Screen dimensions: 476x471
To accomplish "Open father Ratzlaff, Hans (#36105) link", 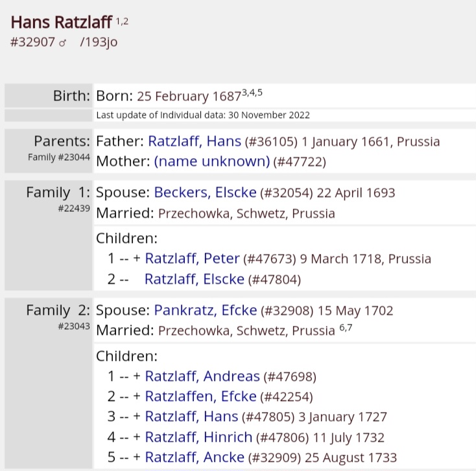I will pyautogui.click(x=195, y=142).
